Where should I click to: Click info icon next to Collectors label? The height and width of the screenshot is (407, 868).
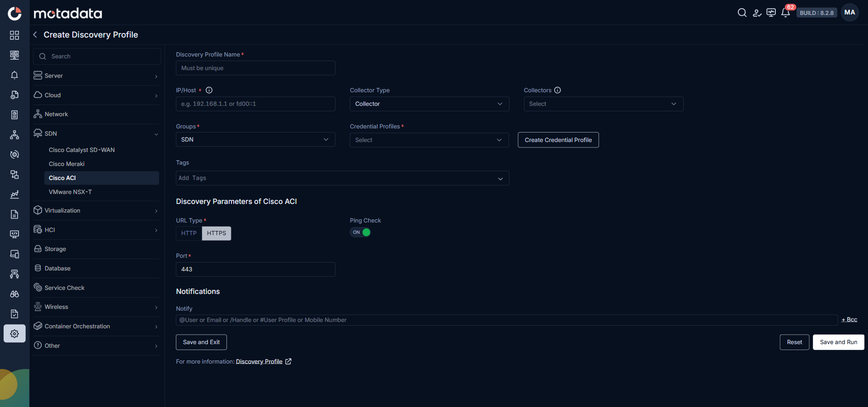click(557, 90)
